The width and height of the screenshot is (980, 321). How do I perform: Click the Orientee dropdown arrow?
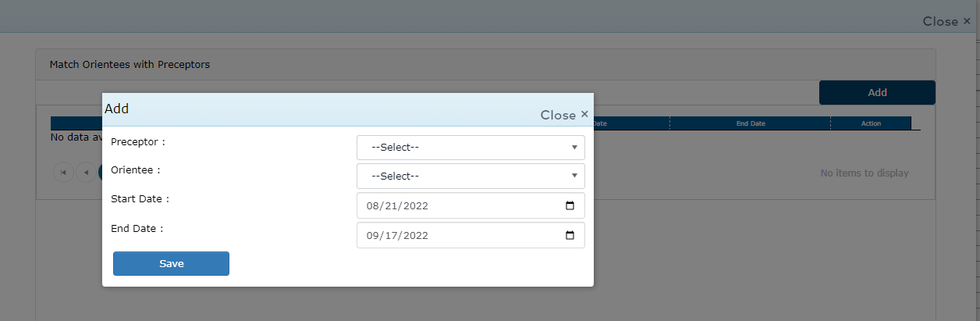click(574, 176)
